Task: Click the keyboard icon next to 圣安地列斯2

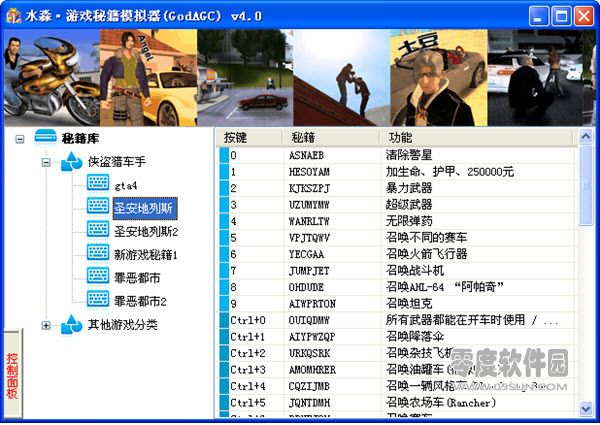Action: [98, 229]
